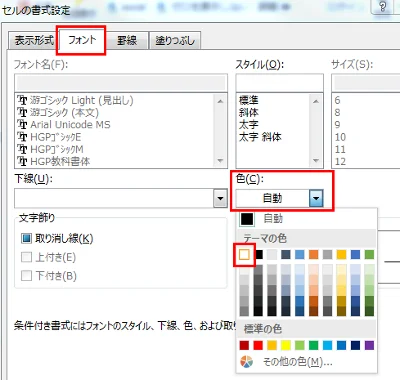Viewport: 400px width, 380px height.
Task: Select font size 8
Action: coord(337,112)
